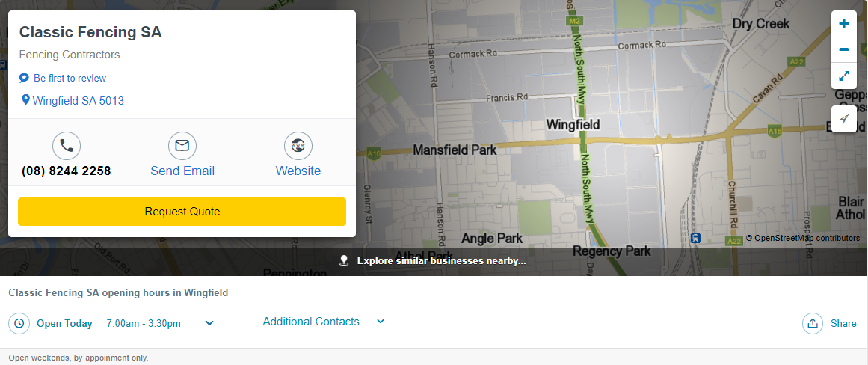Open the Wingfield SA 5013 address link
The width and height of the screenshot is (868, 365).
[78, 101]
